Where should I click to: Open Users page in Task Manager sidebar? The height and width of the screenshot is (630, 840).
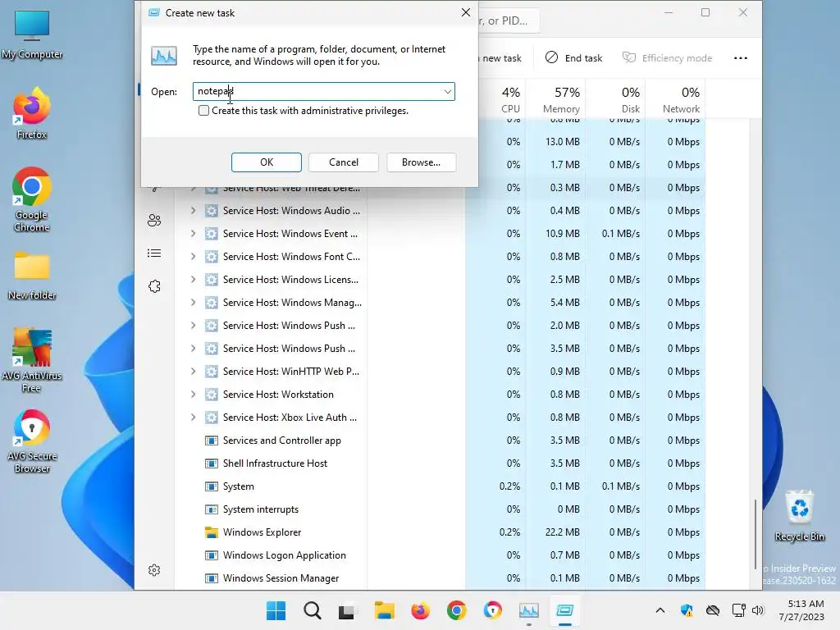(x=154, y=220)
